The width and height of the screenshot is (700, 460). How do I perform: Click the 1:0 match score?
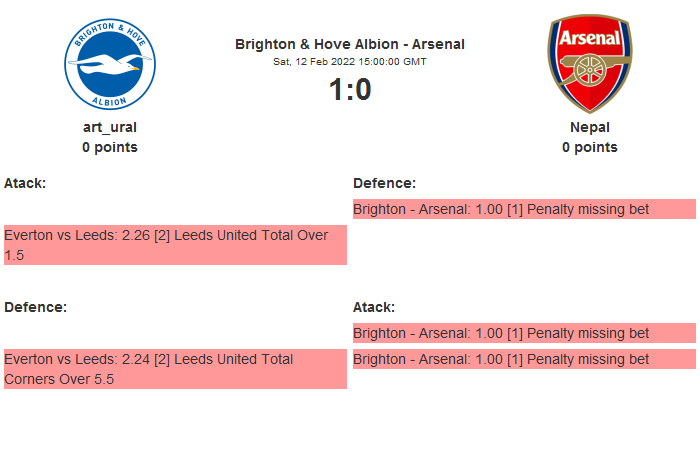349,90
